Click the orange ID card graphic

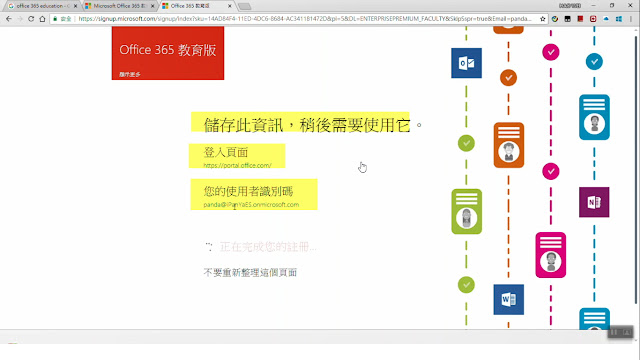click(509, 145)
